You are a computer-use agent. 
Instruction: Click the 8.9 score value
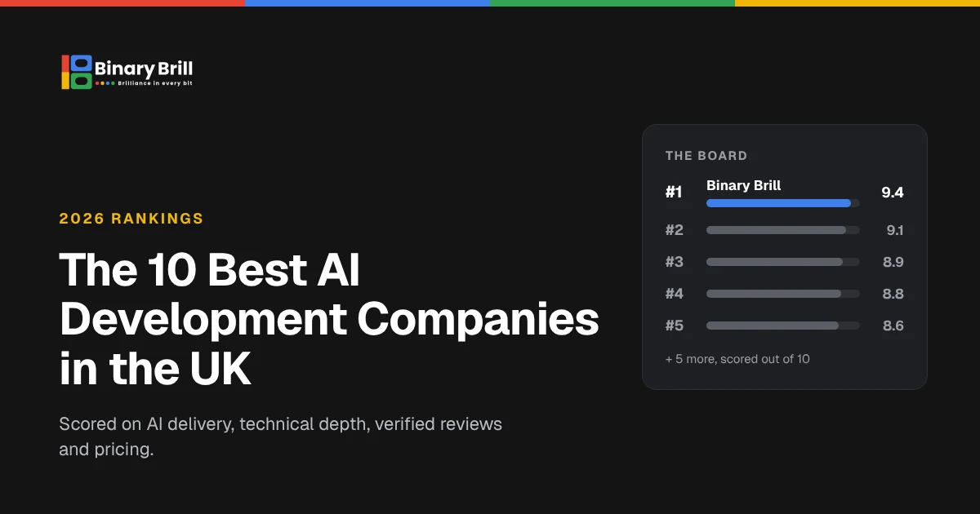pyautogui.click(x=893, y=262)
